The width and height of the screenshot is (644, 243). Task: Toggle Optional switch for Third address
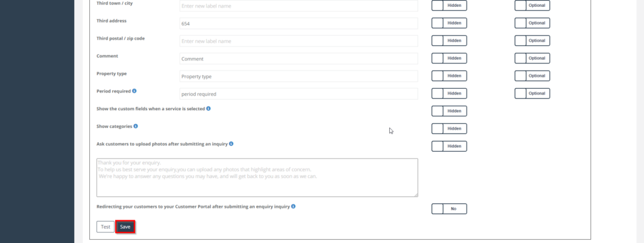[532, 23]
